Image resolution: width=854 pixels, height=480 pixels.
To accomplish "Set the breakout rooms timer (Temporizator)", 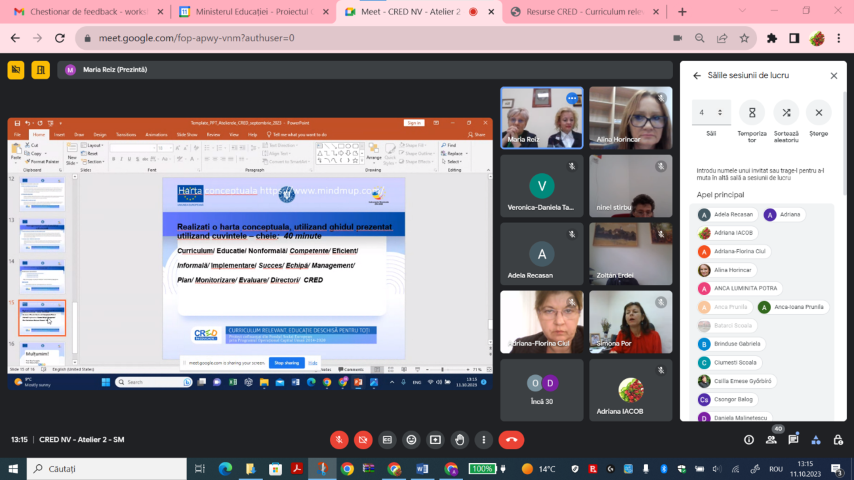I will 751,113.
